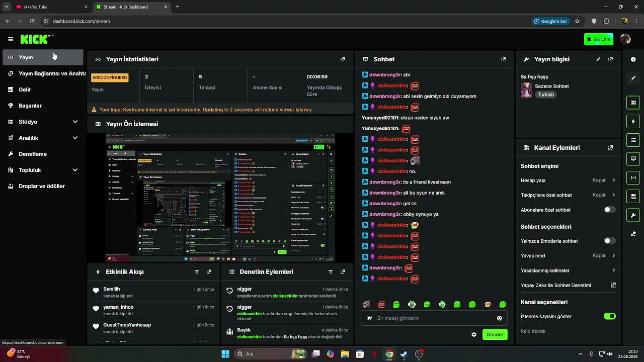Edit stream info with the pencil in Yayın bilgisi
The width and height of the screenshot is (644, 362).
(x=598, y=59)
